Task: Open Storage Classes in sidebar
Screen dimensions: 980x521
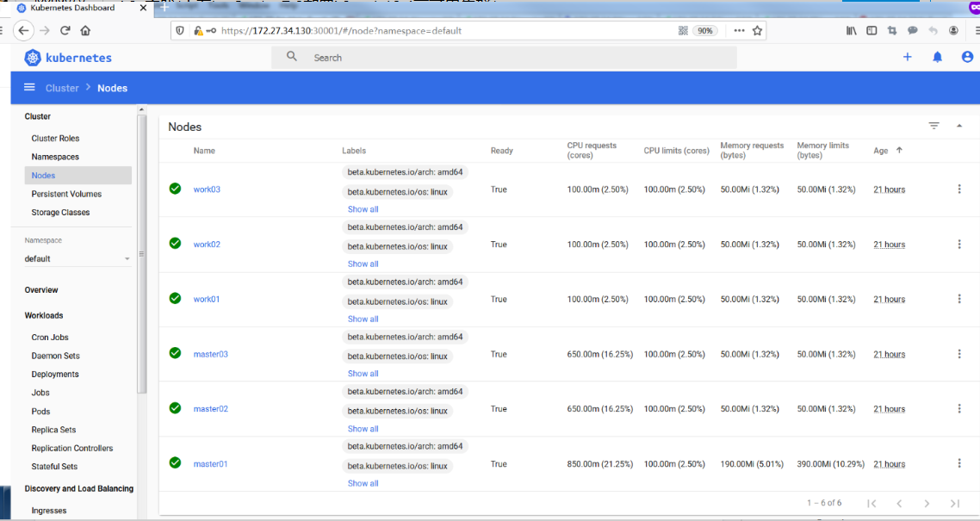Action: pos(60,213)
